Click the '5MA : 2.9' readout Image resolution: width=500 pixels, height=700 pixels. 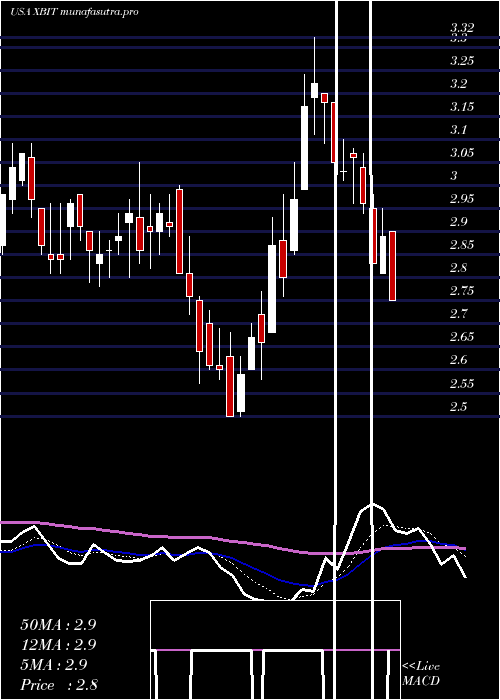pyautogui.click(x=54, y=665)
